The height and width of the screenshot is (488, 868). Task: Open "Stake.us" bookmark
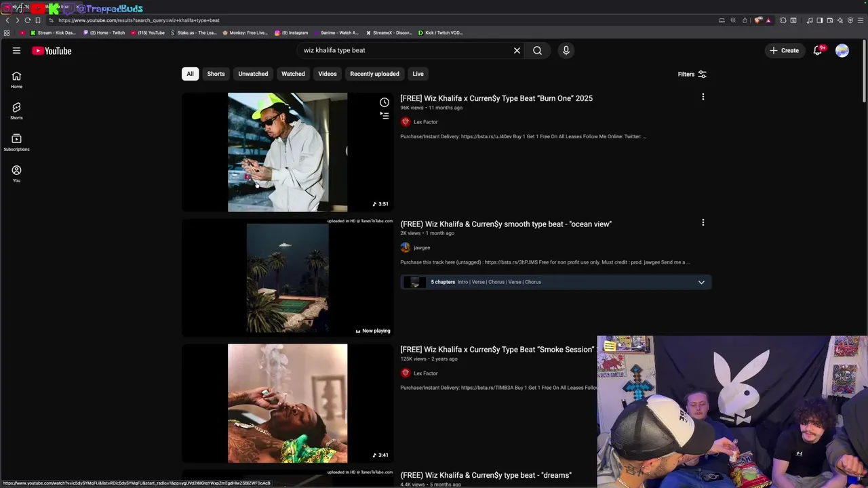click(193, 33)
